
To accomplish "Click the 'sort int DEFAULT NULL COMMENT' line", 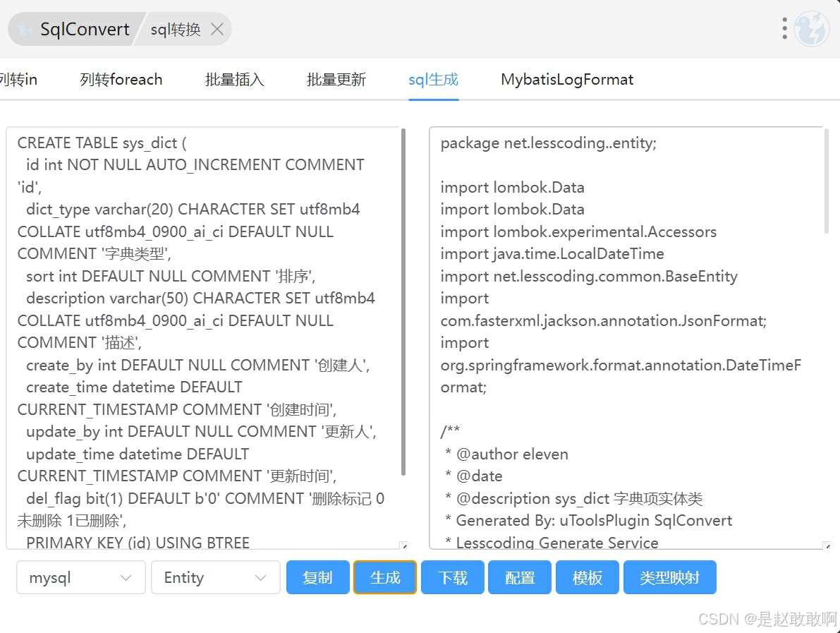I will point(171,276).
